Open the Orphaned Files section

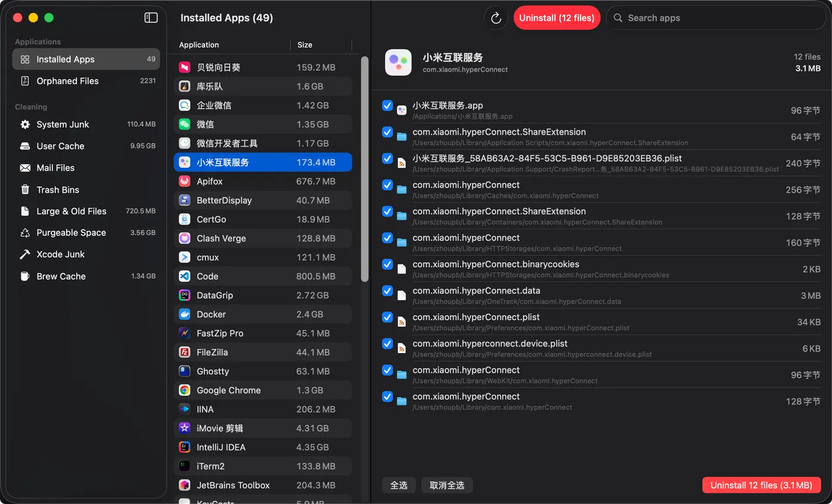click(86, 81)
